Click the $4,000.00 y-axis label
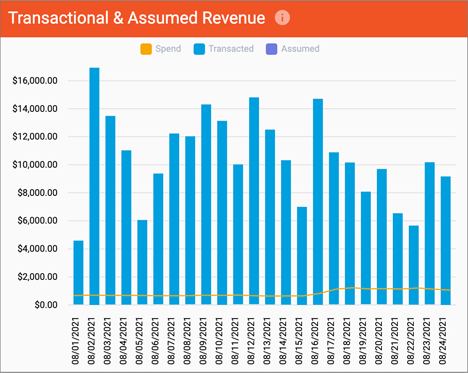Screen dimensions: 468x373 (x=38, y=249)
